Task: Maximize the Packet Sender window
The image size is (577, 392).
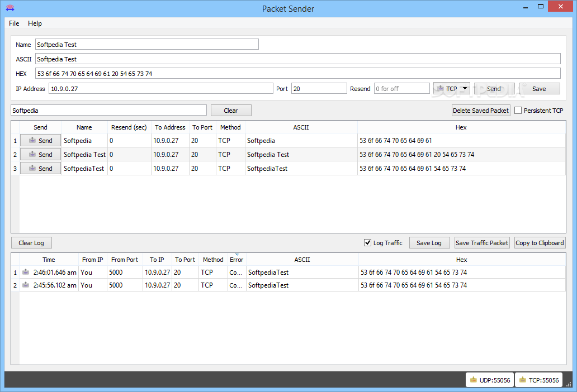Action: point(541,7)
